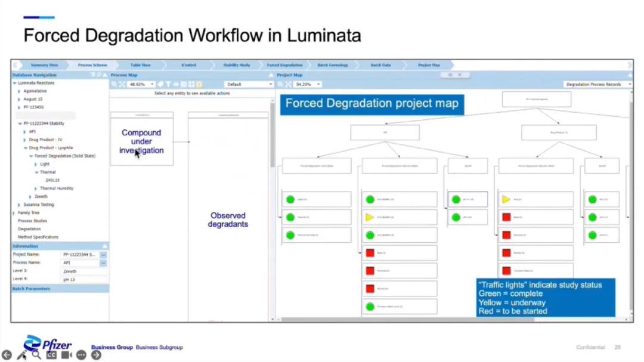Click the Process Map tag icon
Viewport: 644px width, 362px height.
pyautogui.click(x=160, y=84)
